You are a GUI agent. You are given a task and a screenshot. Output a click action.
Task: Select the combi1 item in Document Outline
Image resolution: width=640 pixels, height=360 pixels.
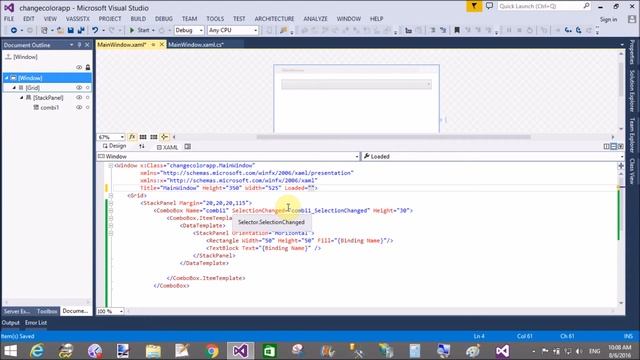tap(49, 107)
